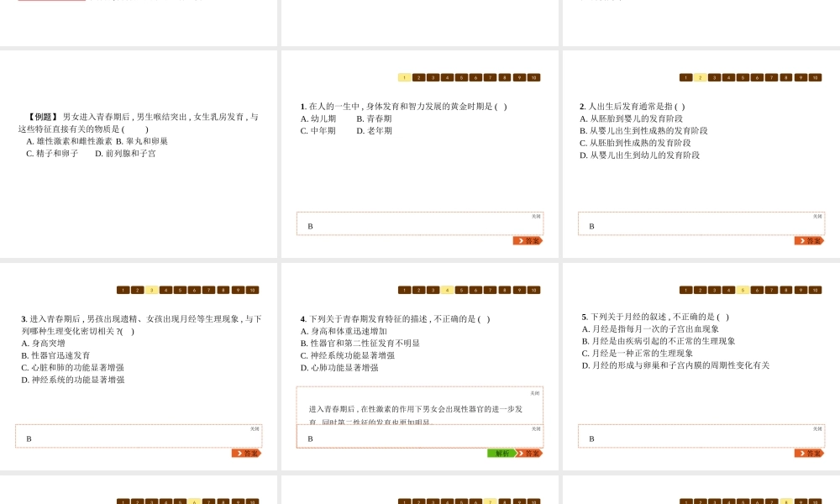Go to tab 8 from question 1 slide
This screenshot has width=840, height=504.
coord(505,77)
